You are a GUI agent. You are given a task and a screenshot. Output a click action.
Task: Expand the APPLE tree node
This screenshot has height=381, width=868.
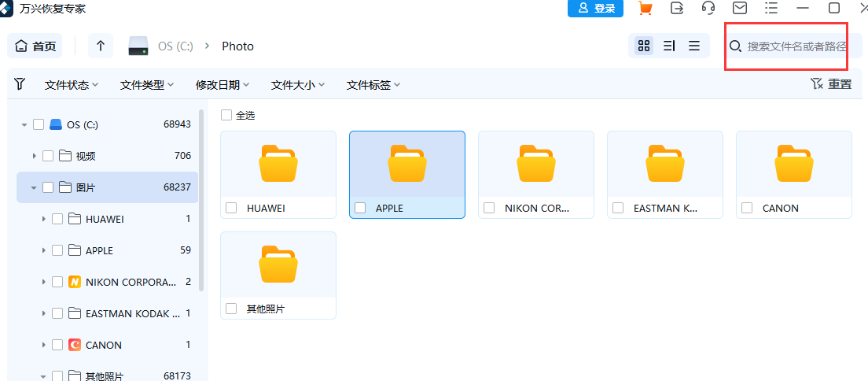point(44,251)
